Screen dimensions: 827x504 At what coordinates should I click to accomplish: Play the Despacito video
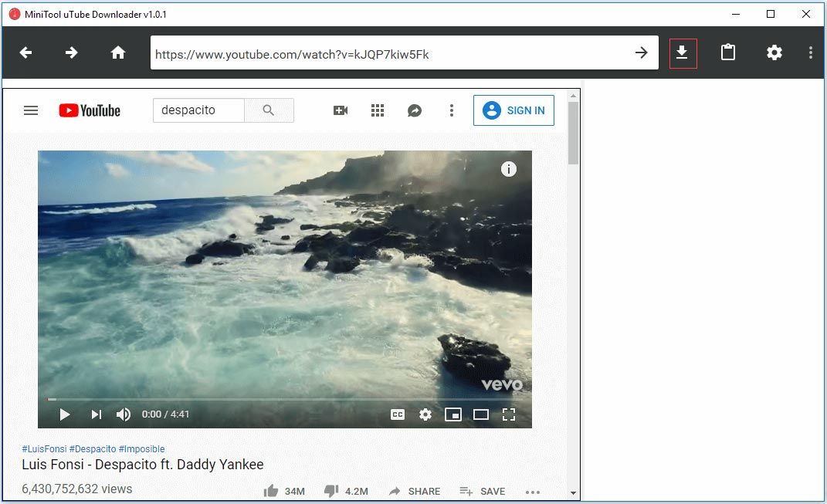(x=64, y=414)
